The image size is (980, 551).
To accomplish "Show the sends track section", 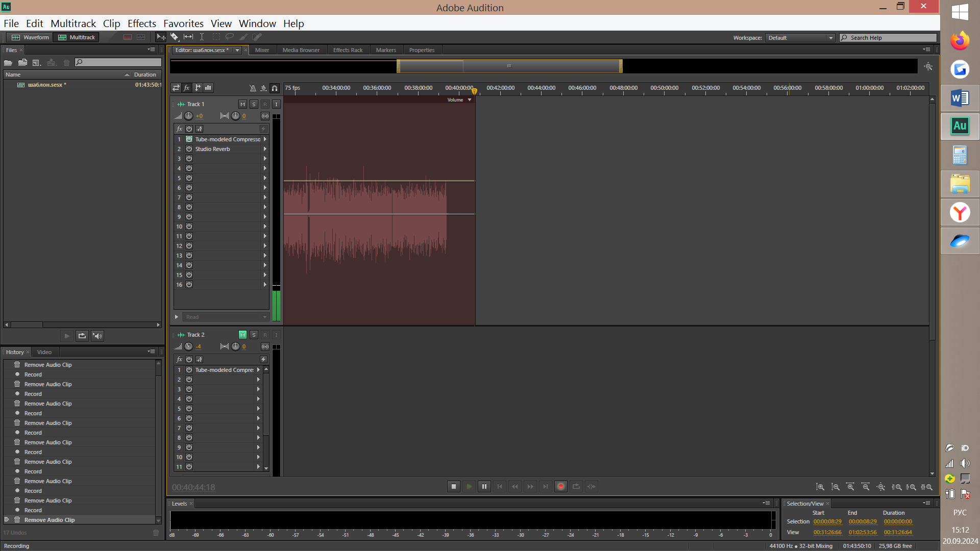I will (x=198, y=88).
